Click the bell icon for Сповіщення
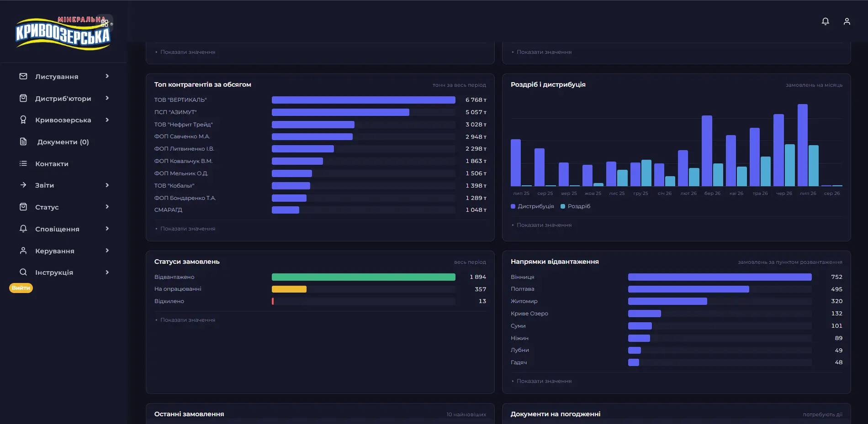Viewport: 868px width, 424px height. (23, 229)
